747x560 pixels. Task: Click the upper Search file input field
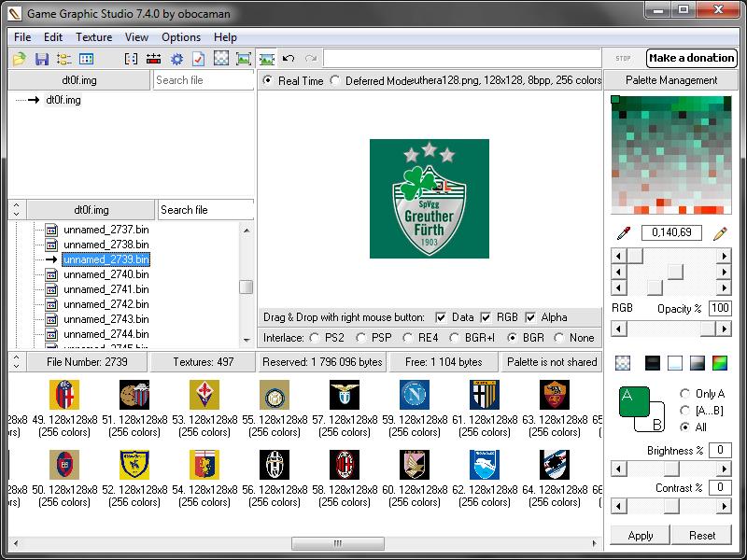[204, 80]
